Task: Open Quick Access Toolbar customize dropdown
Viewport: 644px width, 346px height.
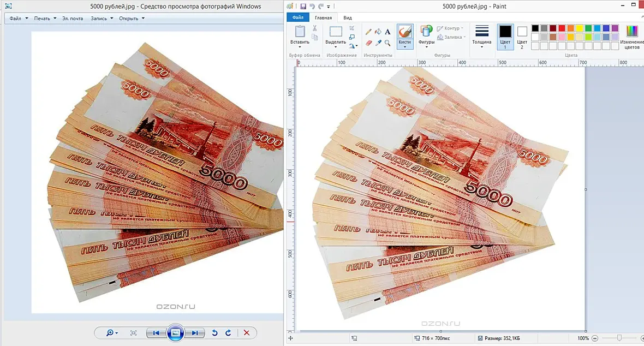Action: pos(329,7)
